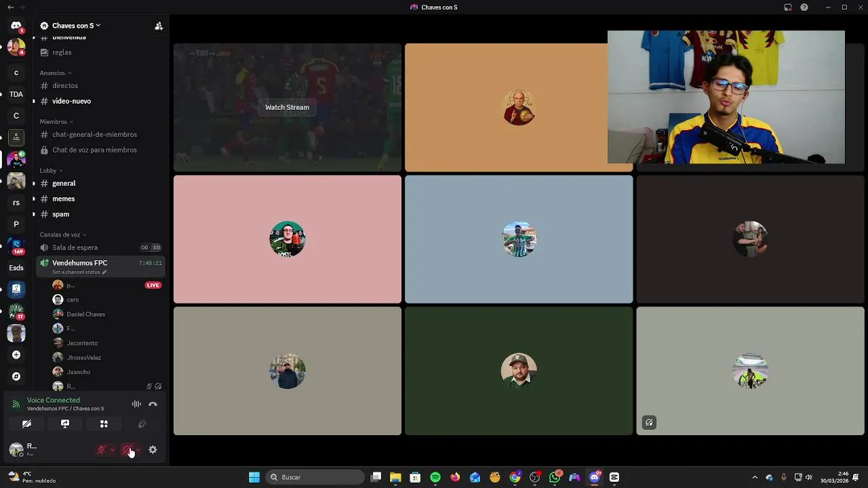Collapse the Canales de voz category
The image size is (868, 488).
point(62,235)
